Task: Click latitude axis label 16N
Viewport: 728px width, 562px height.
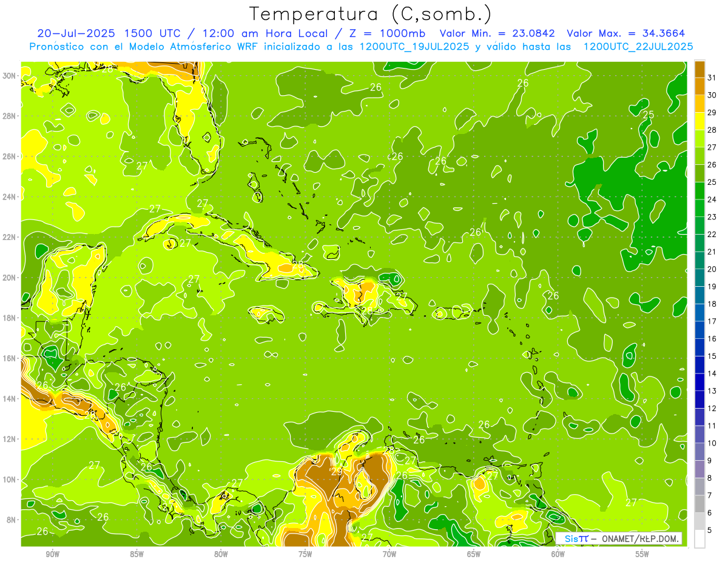Action: (10, 358)
